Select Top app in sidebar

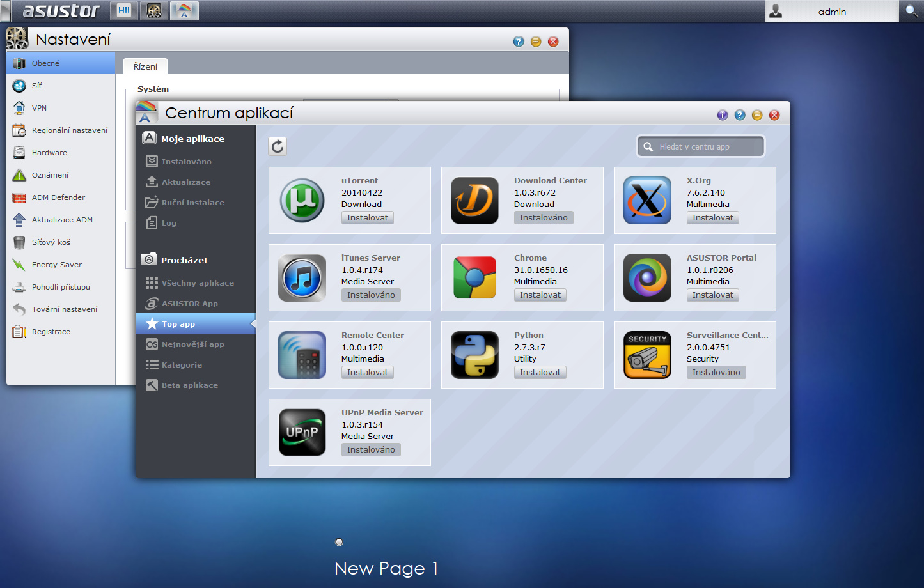[196, 324]
